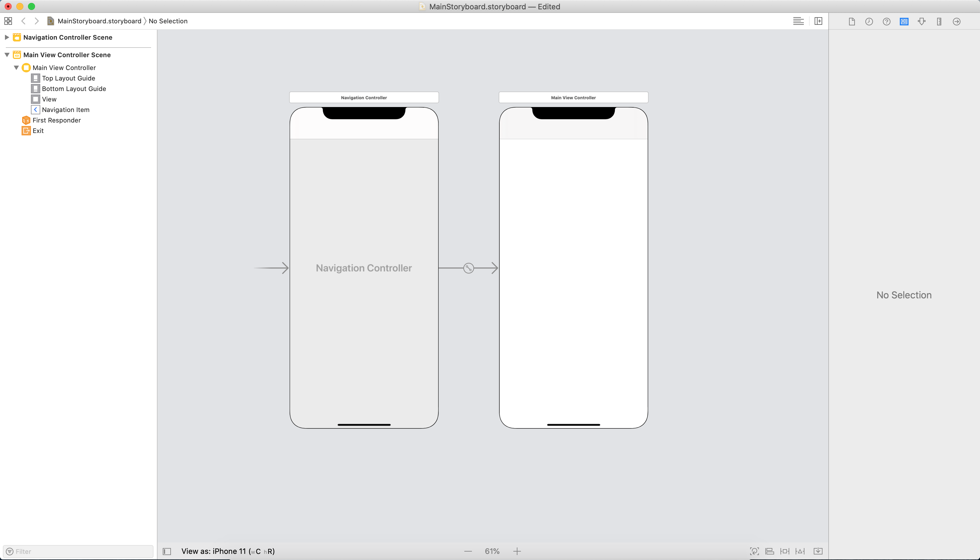Image resolution: width=980 pixels, height=560 pixels.
Task: Select Navigation Item in the outline
Action: [65, 110]
